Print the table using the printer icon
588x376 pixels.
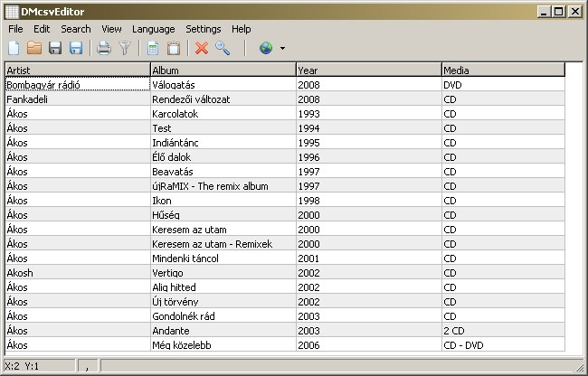click(104, 48)
